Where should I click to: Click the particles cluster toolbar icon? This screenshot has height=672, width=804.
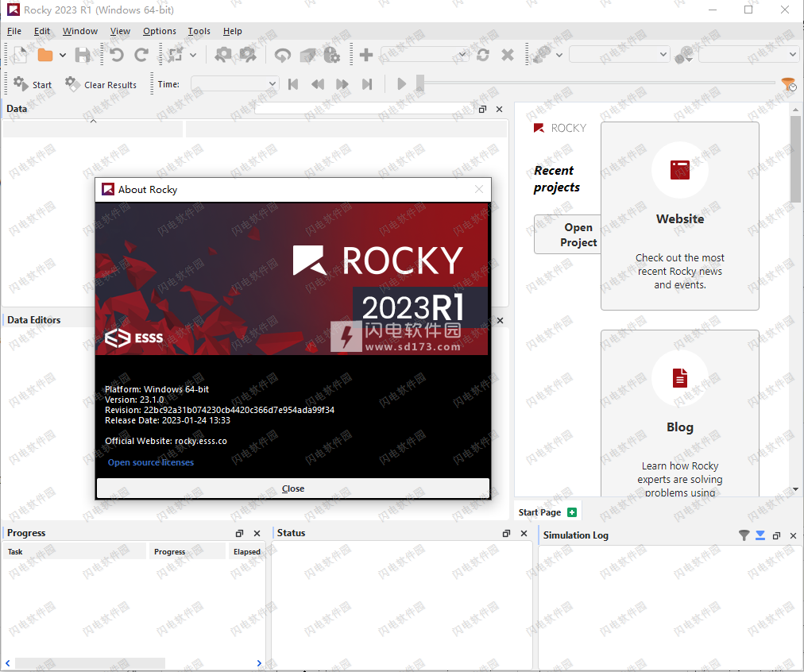542,54
